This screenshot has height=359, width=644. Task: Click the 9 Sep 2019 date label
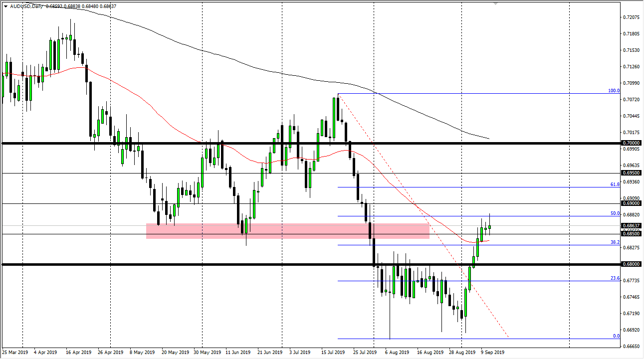pyautogui.click(x=492, y=352)
